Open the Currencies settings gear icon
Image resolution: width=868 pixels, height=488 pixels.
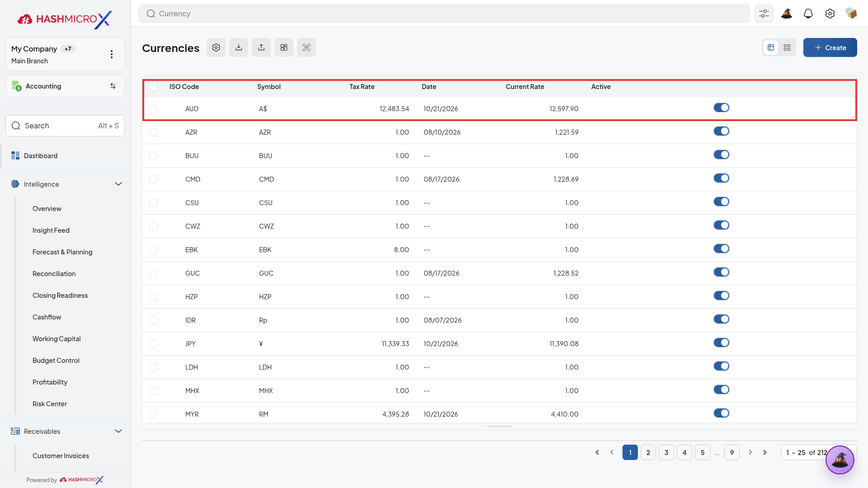(x=216, y=47)
